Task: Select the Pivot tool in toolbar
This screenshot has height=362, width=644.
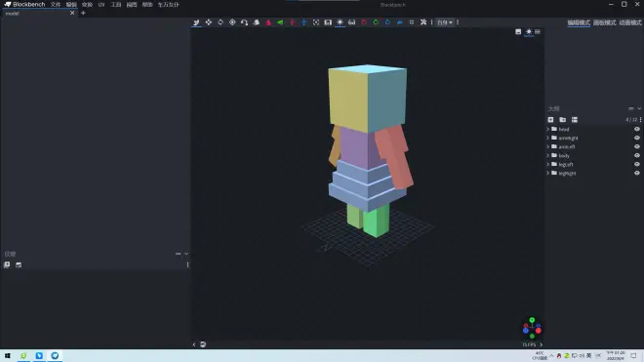Action: 232,22
